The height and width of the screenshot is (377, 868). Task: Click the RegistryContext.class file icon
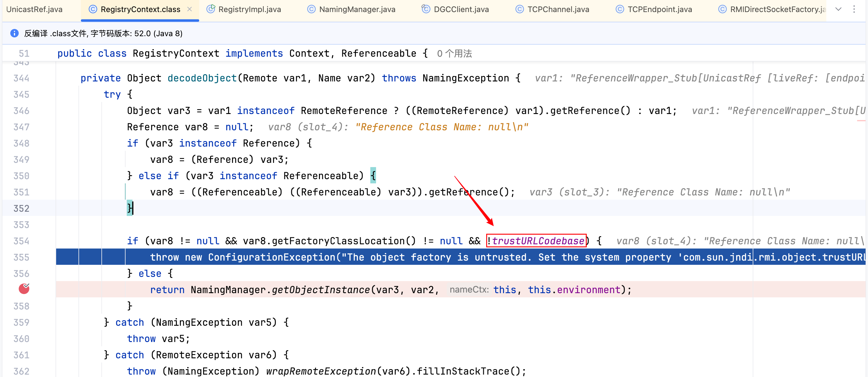93,9
